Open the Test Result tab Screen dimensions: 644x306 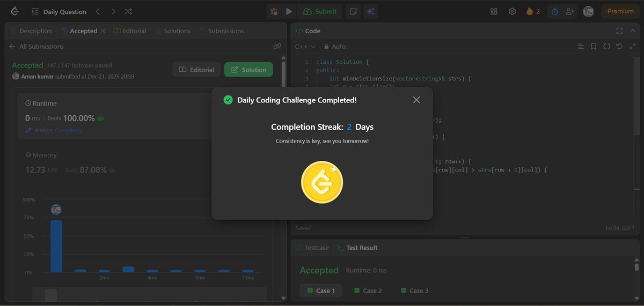[x=357, y=248]
